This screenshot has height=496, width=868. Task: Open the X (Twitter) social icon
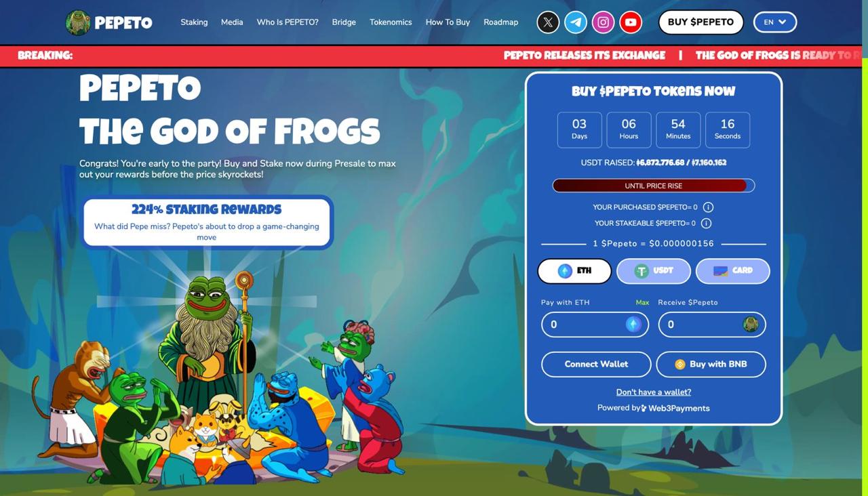548,22
